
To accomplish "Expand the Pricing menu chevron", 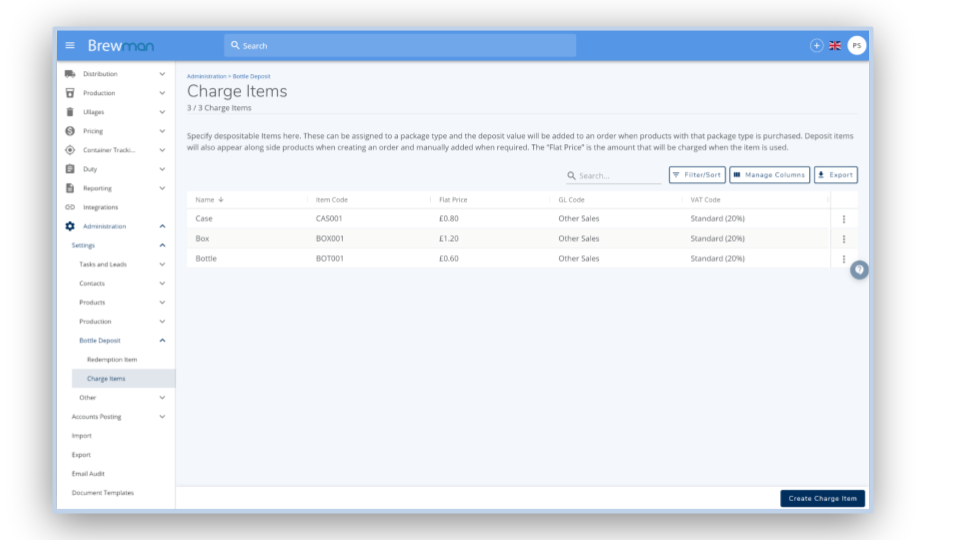I will (162, 131).
